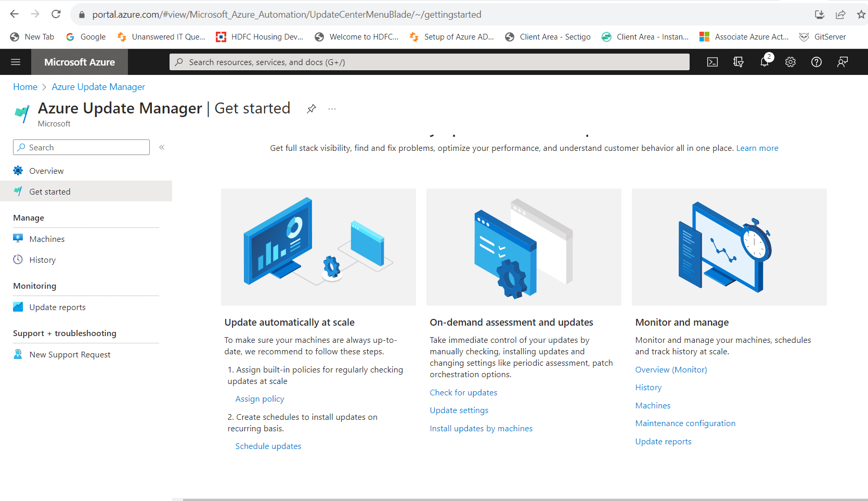Click the Update reports chart icon
Screen dimensions: 868x501
tap(18, 307)
